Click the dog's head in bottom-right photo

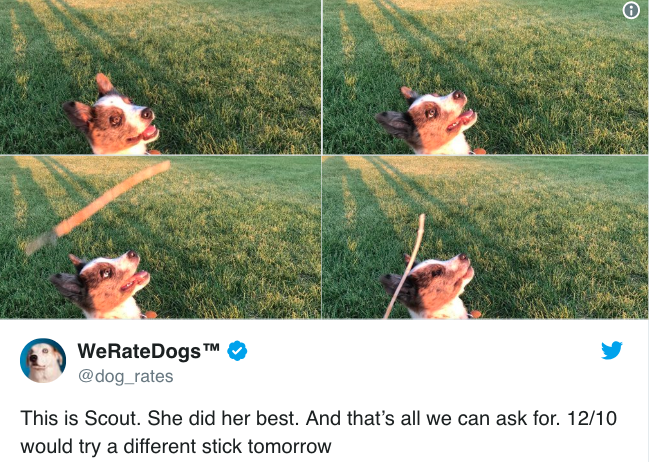pyautogui.click(x=428, y=286)
